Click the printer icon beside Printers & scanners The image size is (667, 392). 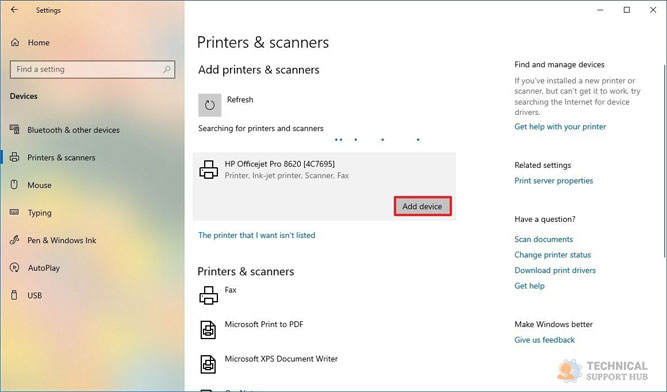(x=14, y=157)
